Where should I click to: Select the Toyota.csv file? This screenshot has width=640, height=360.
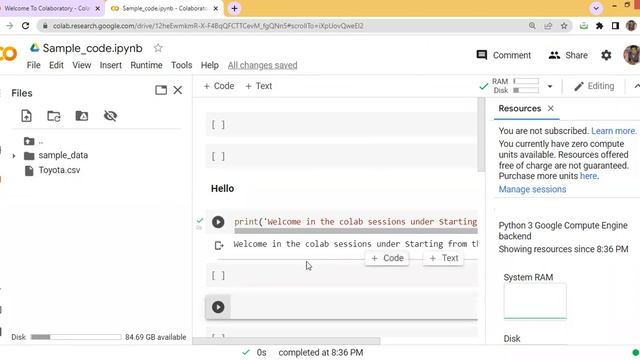[59, 170]
